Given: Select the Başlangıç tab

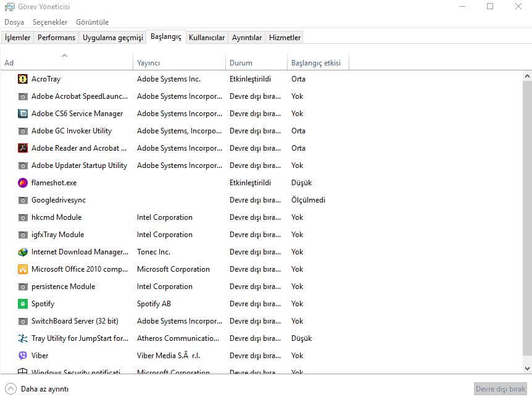Looking at the screenshot, I should coord(166,36).
